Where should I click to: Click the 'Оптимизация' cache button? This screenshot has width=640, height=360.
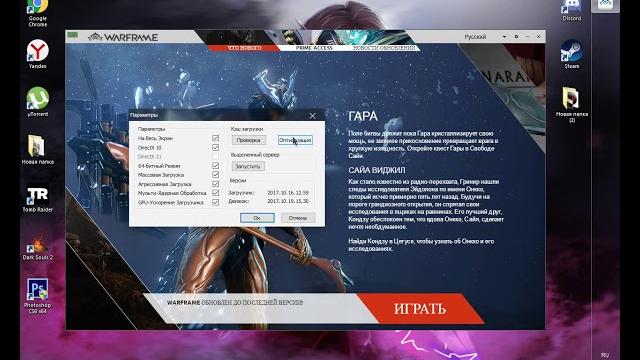pyautogui.click(x=295, y=140)
